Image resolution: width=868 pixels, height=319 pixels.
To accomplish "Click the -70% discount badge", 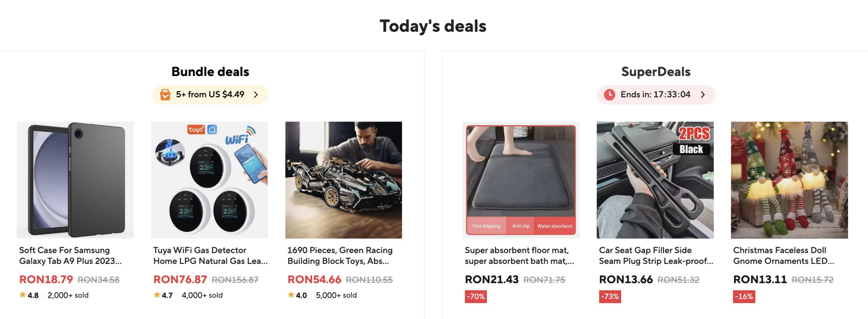I will 475,297.
